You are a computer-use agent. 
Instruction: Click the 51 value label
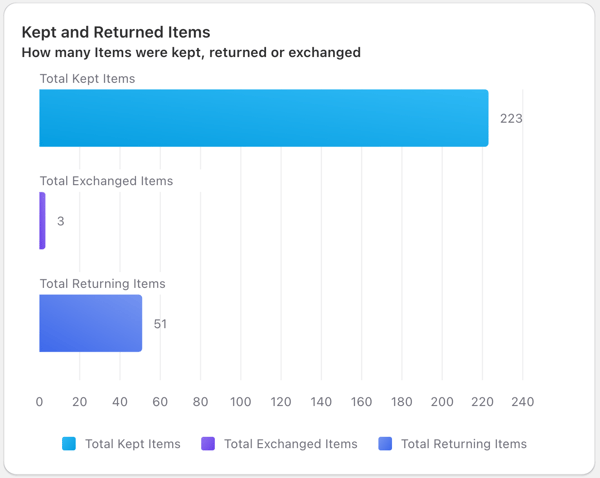point(160,324)
